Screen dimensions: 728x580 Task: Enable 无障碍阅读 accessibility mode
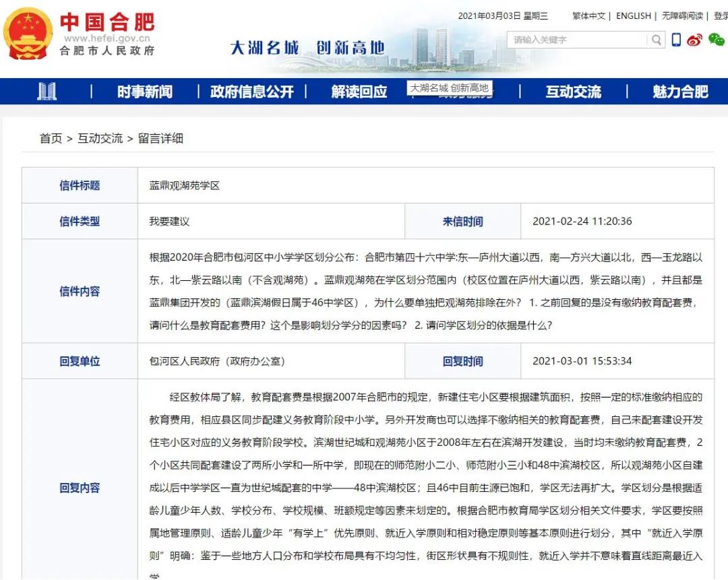coord(682,16)
